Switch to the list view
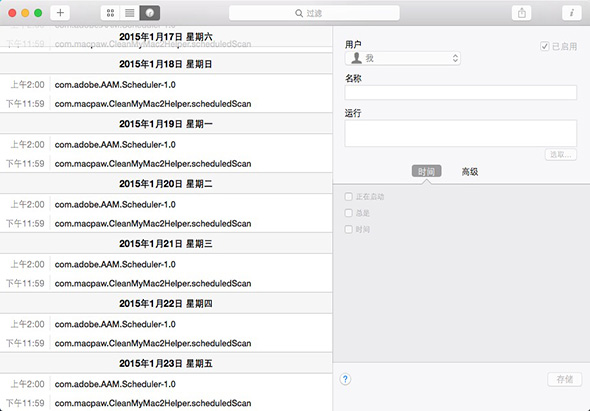Viewport: 590px width, 411px height. point(130,13)
